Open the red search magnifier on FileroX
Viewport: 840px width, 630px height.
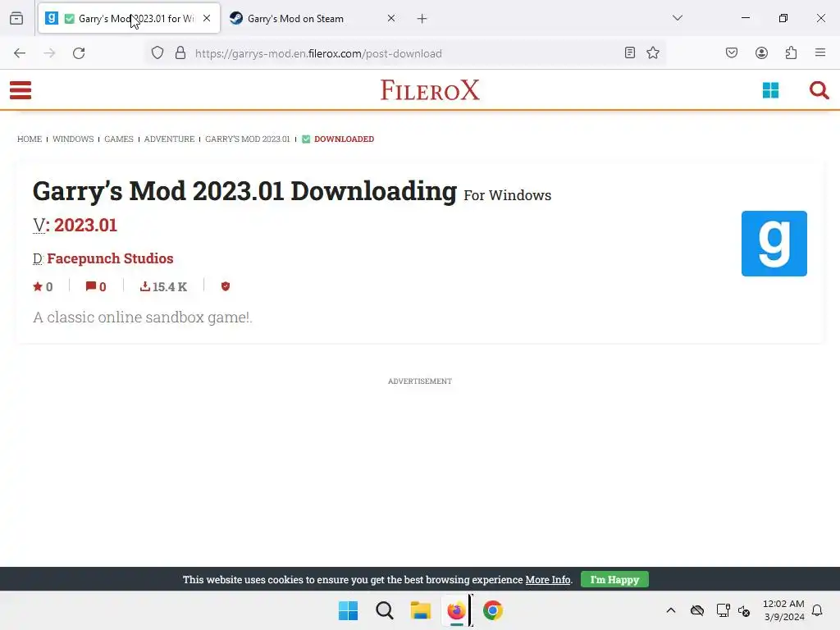point(819,90)
